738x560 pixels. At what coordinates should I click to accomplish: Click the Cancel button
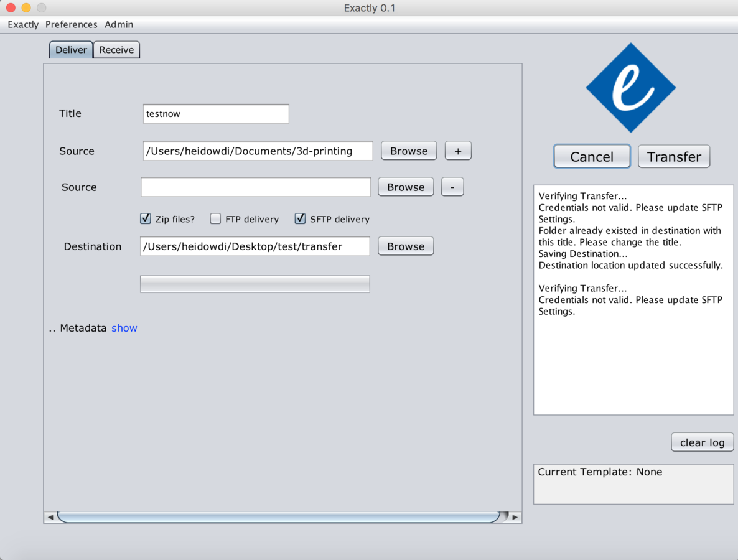click(592, 156)
